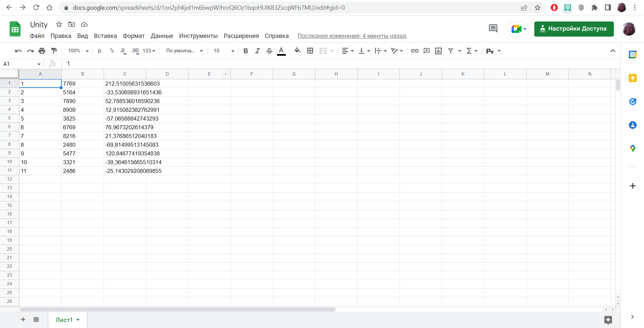Decrease decimal places

coord(123,51)
